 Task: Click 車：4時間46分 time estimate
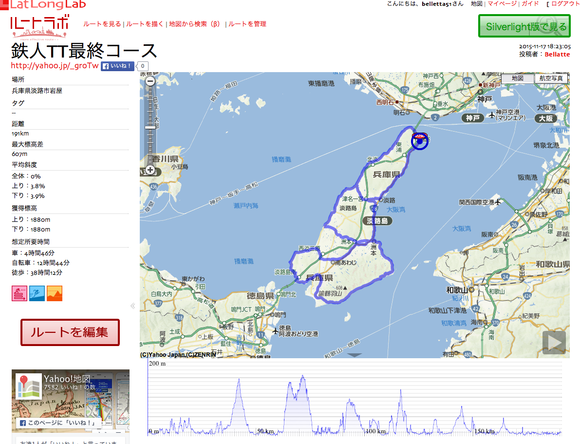33,253
